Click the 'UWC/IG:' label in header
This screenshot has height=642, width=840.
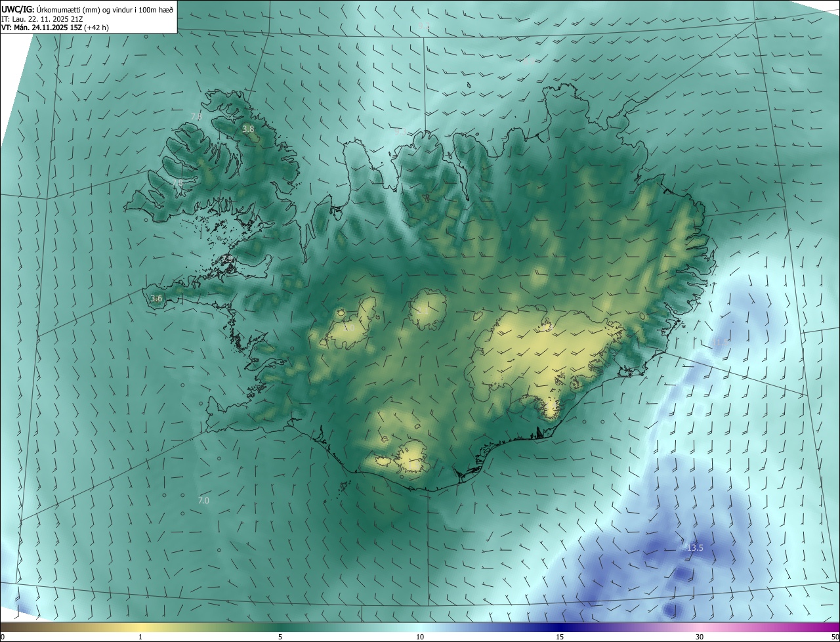coord(18,9)
